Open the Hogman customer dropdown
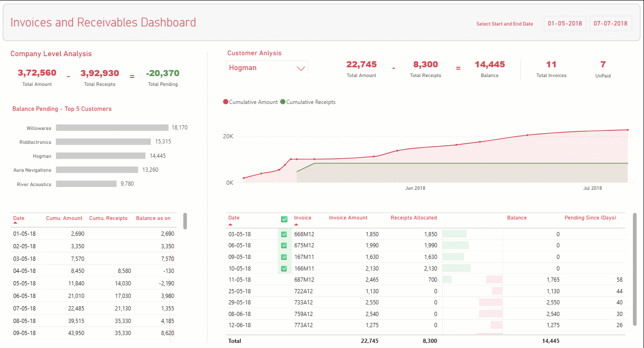Viewport: 644px width, 348px height. [267, 68]
